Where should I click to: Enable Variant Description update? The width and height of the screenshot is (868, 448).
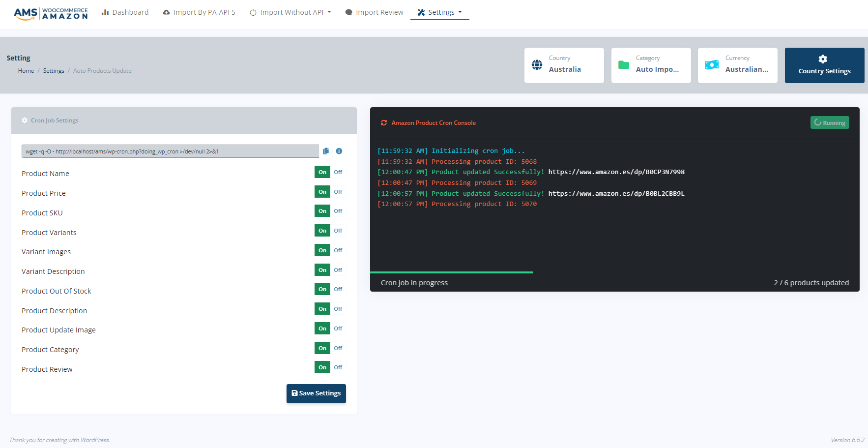[x=322, y=270]
